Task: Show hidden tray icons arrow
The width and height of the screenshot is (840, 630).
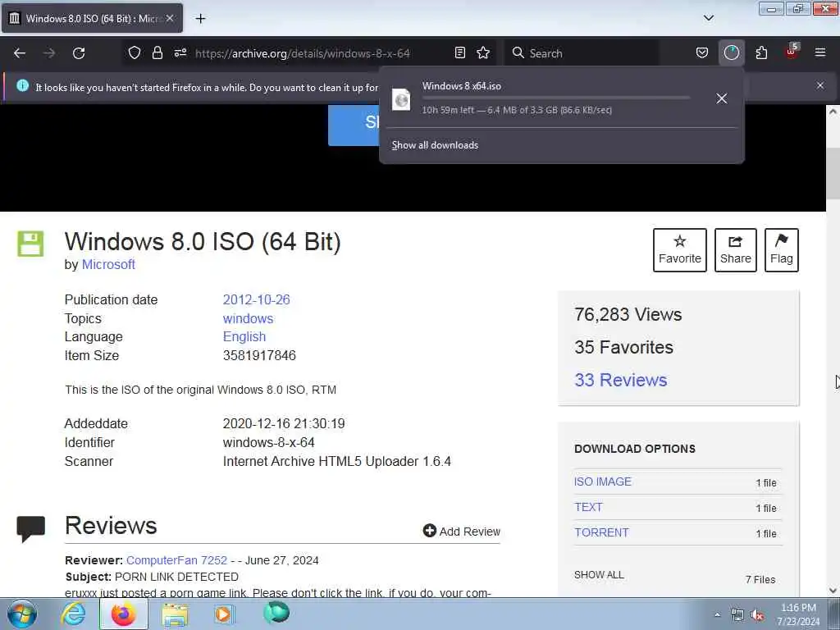Action: [717, 614]
